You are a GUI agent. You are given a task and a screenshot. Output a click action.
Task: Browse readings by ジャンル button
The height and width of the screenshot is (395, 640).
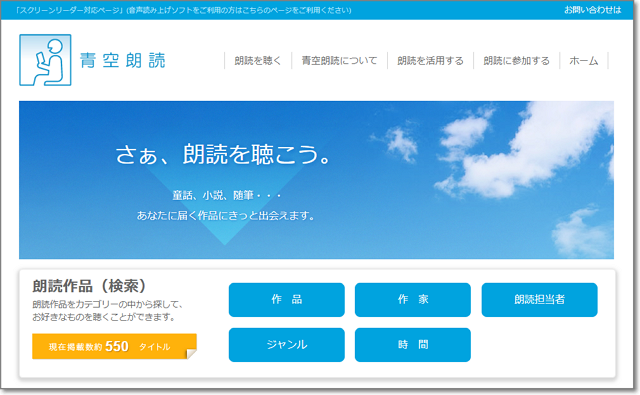pos(287,345)
